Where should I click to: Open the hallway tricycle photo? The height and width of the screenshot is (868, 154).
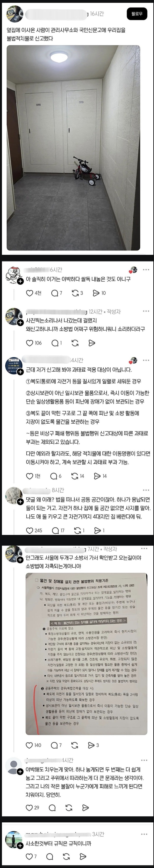point(74,148)
